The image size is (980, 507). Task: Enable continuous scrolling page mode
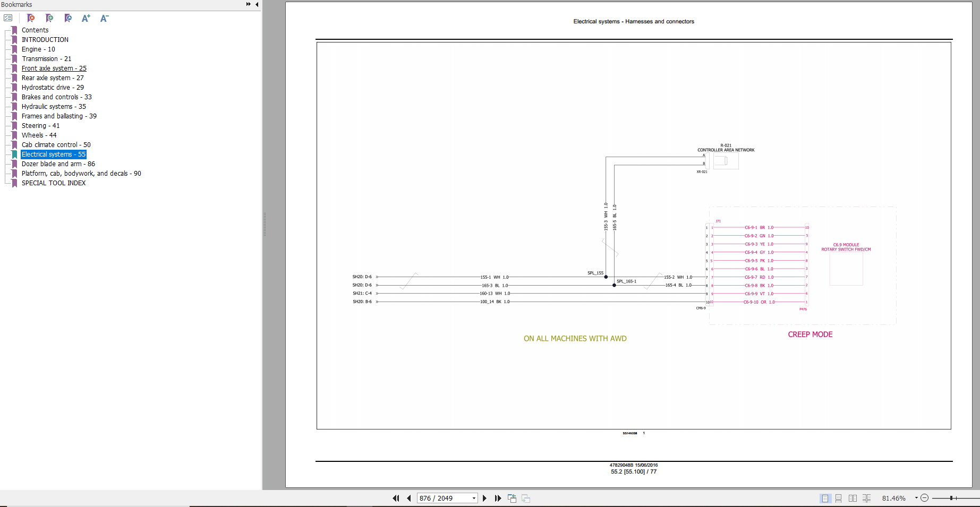[838, 498]
